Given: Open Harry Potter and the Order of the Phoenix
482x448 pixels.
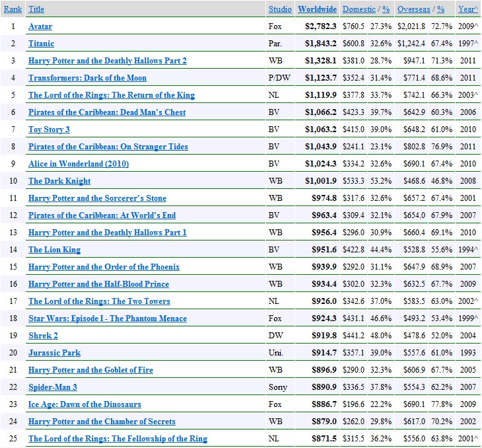Looking at the screenshot, I should tap(104, 267).
